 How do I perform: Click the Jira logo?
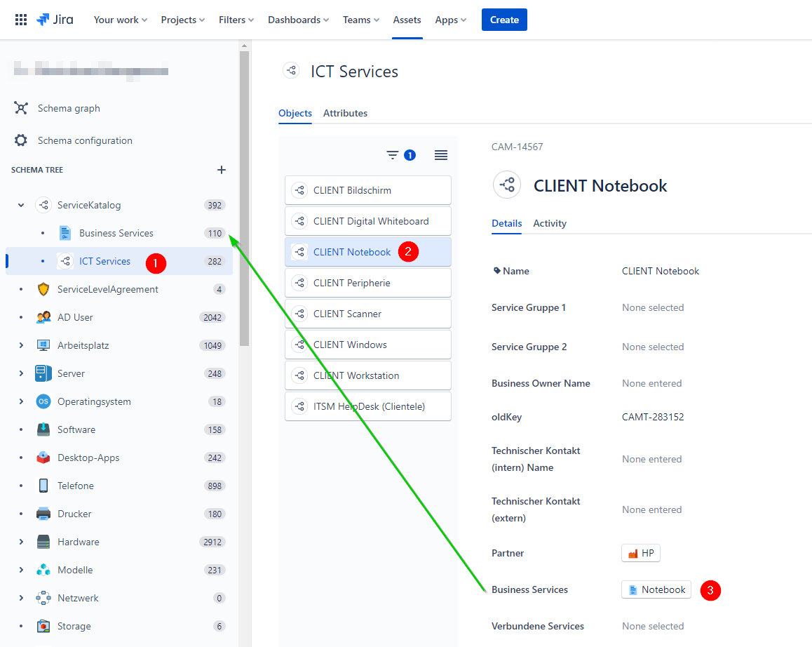(x=55, y=20)
